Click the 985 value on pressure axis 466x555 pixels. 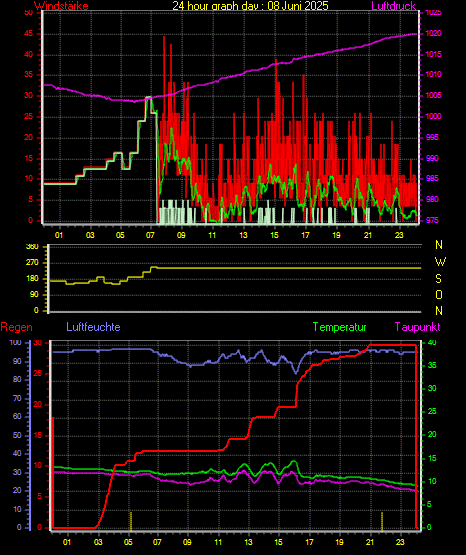coord(432,178)
